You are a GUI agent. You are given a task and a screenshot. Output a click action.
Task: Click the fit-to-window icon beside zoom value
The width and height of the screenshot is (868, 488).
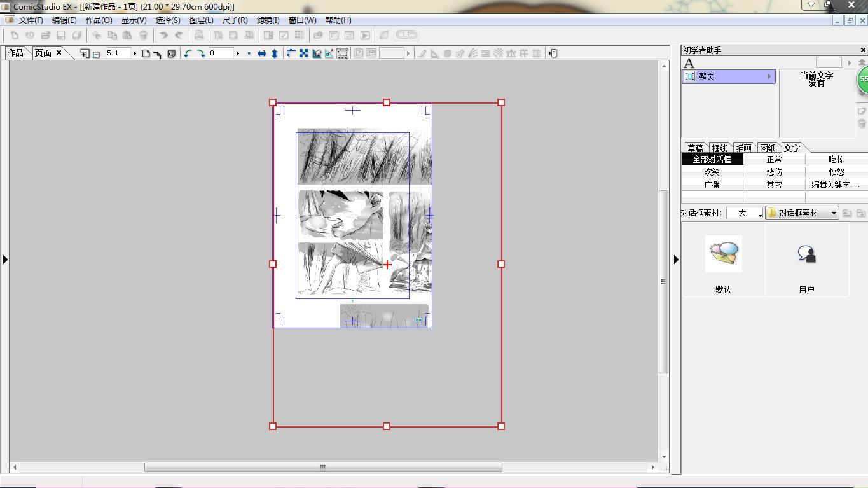[146, 53]
